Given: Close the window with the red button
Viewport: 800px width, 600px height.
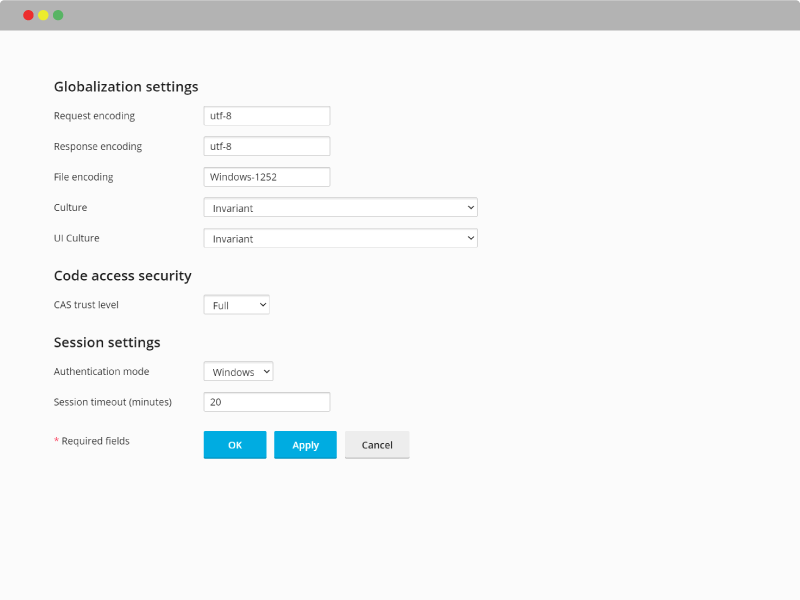Looking at the screenshot, I should (x=29, y=15).
